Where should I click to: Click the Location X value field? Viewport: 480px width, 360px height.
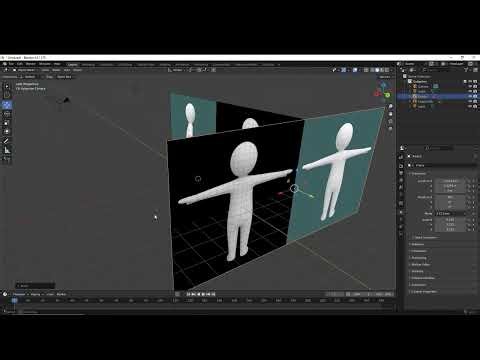pos(450,181)
